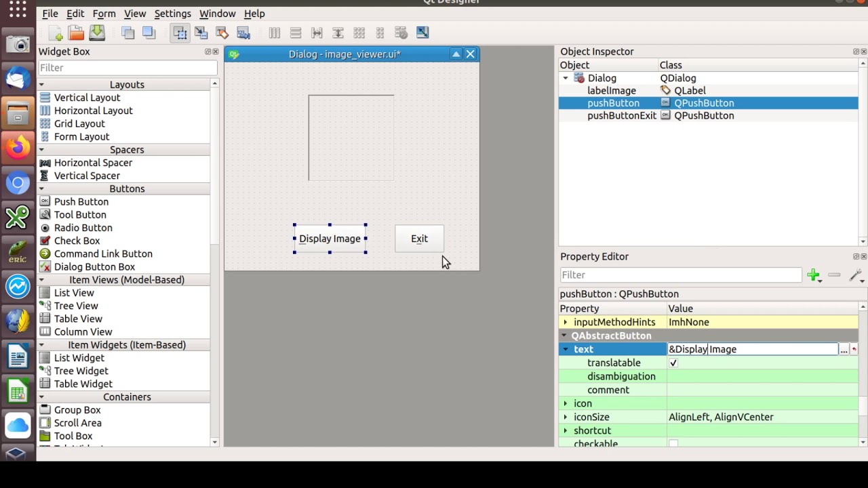Click the empty labelImage frame on the form
Image resolution: width=868 pixels, height=488 pixels.
click(x=351, y=138)
